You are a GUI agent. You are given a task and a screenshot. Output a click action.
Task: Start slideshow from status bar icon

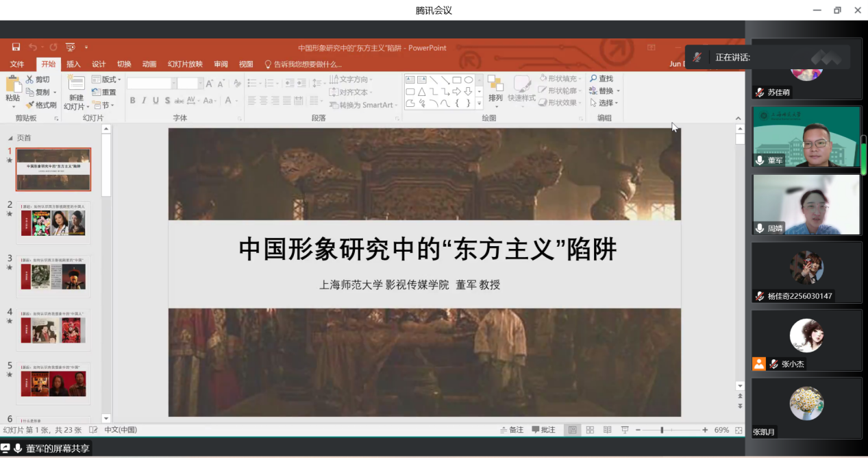pos(625,430)
